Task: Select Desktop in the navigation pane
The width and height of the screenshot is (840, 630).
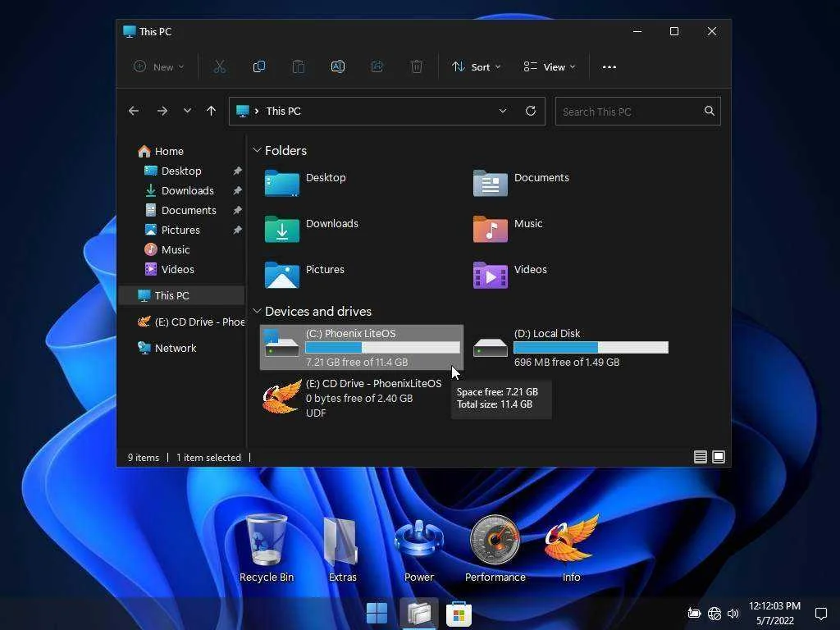Action: click(x=181, y=171)
